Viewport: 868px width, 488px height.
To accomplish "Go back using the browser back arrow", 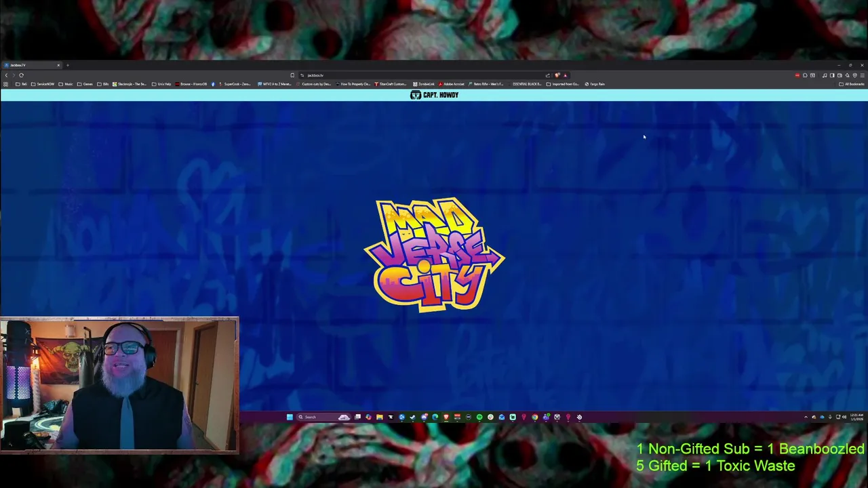I will (x=6, y=75).
